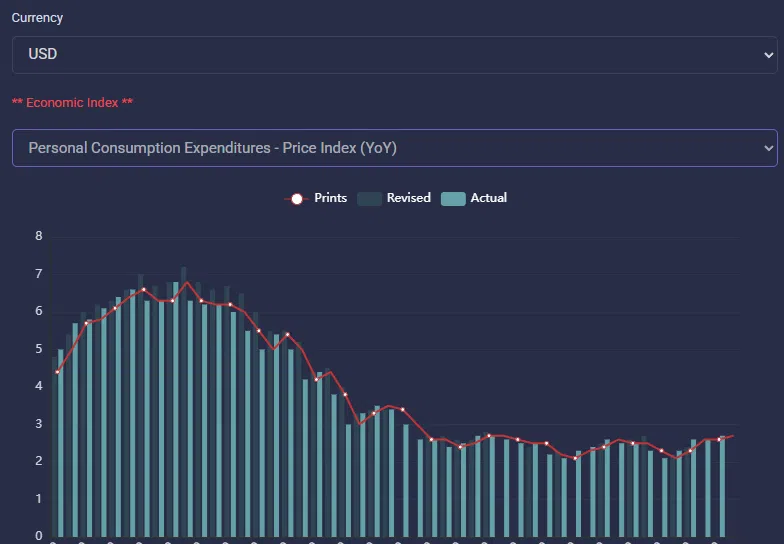Click the ** Economic Index ** red label
The image size is (784, 544).
coord(72,103)
